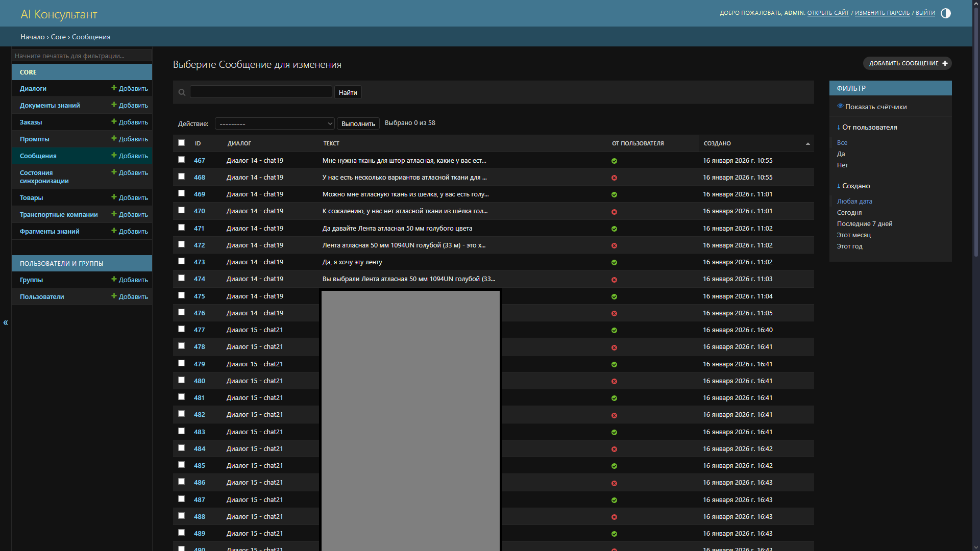Filter Создано by Сегодня
The height and width of the screenshot is (551, 980).
click(849, 213)
